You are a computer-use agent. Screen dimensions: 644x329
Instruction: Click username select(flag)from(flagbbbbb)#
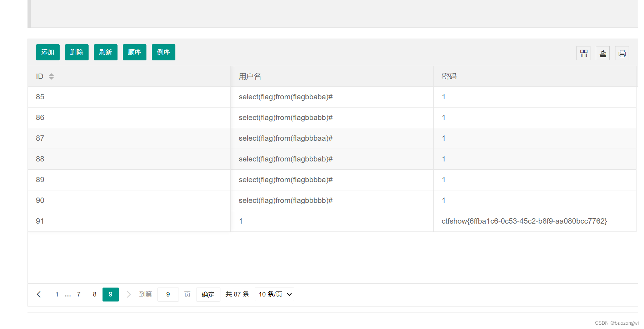pos(286,201)
